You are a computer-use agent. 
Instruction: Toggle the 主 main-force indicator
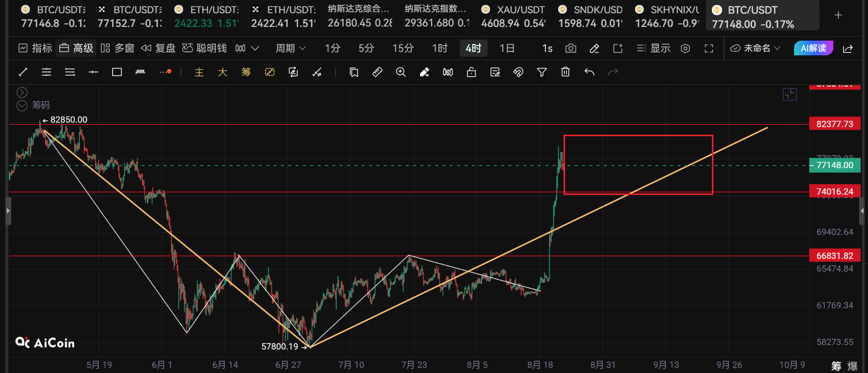[199, 72]
